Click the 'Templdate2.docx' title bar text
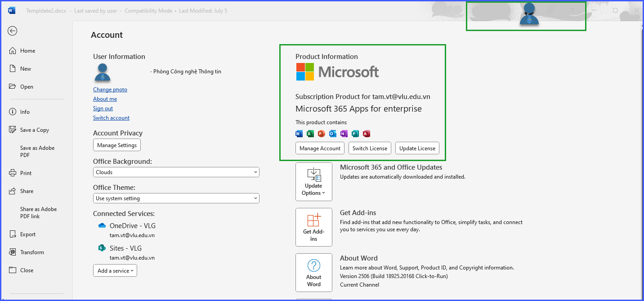 coord(47,11)
